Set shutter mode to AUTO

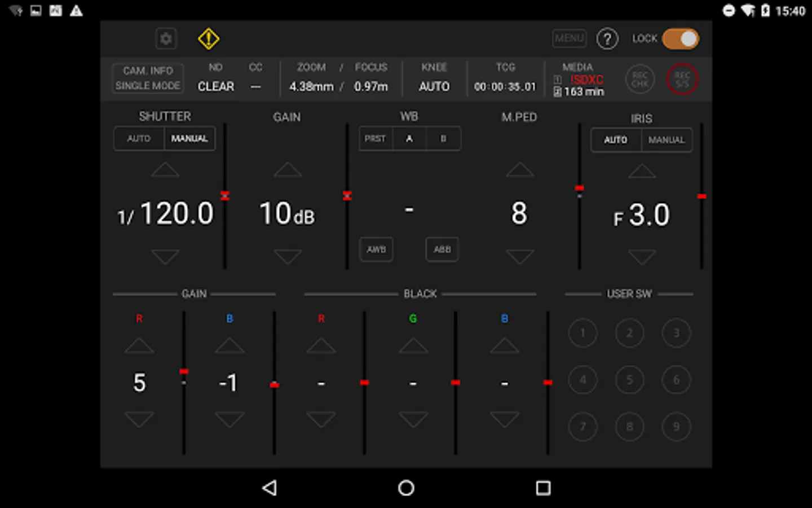[139, 138]
